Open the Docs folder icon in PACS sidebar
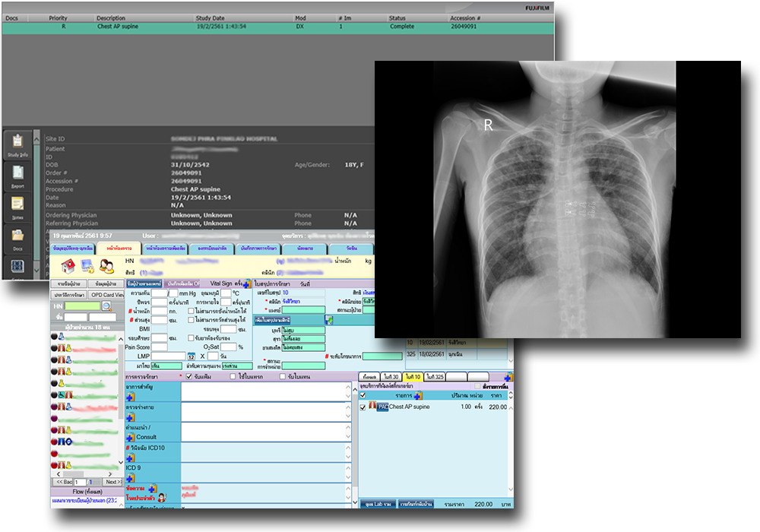 (17, 239)
